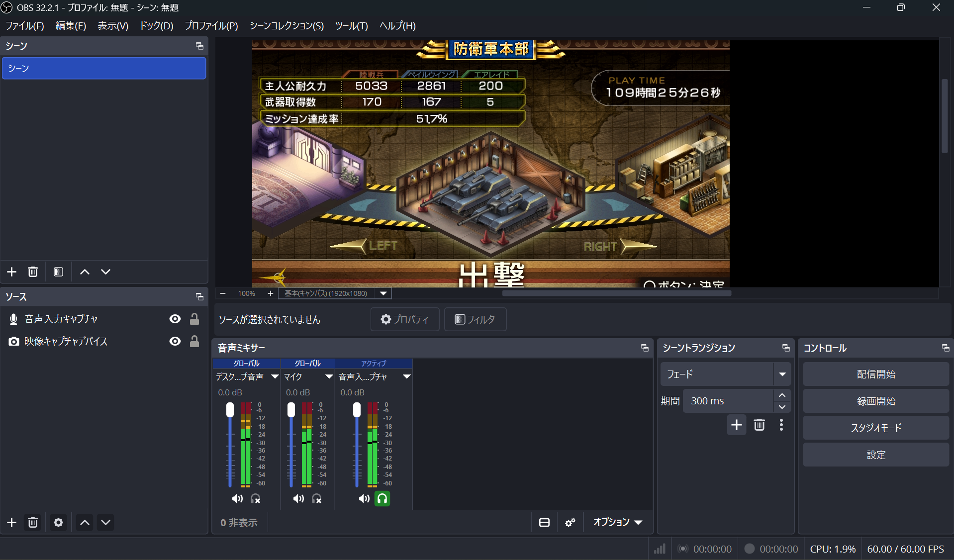
Task: Zoom out the preview with minus icon
Action: (223, 293)
